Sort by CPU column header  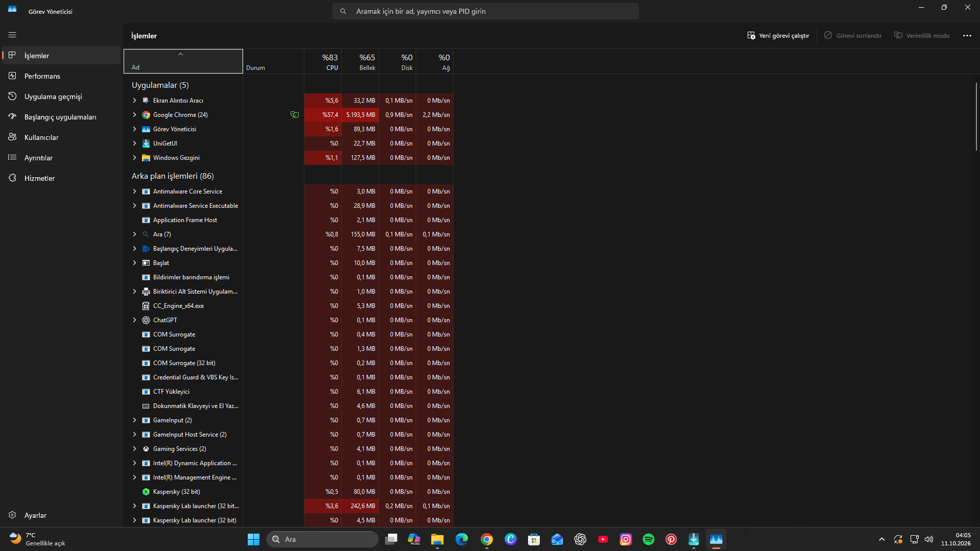323,61
